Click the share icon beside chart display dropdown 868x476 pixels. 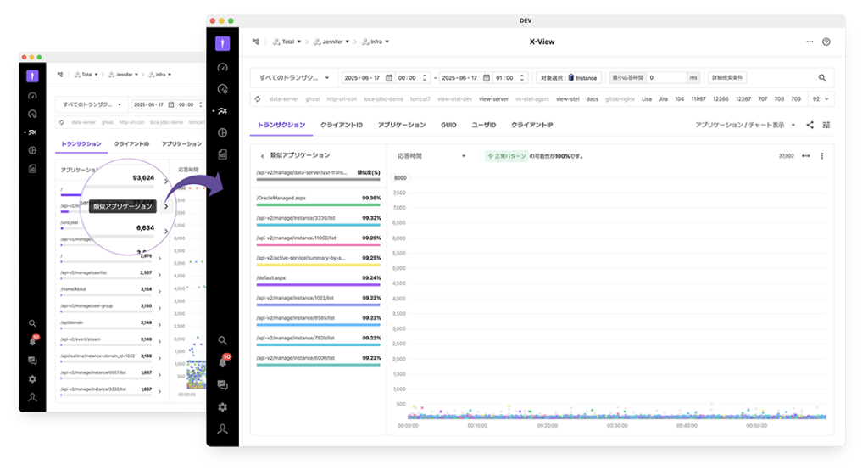point(810,125)
